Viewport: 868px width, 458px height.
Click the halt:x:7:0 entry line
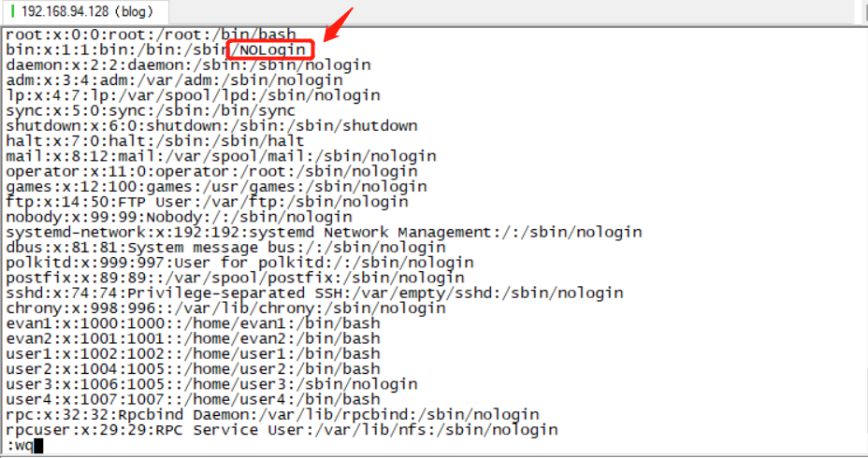[155, 141]
